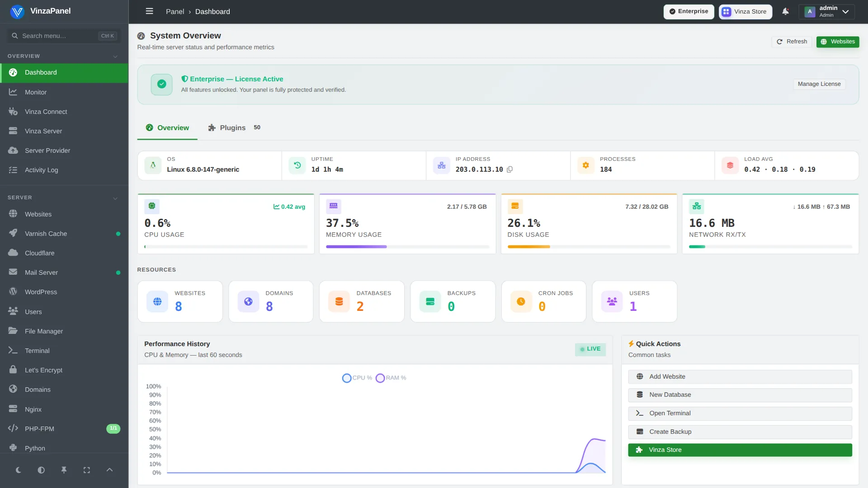868x488 pixels.
Task: Toggle RAM % series in chart legend
Action: click(391, 378)
